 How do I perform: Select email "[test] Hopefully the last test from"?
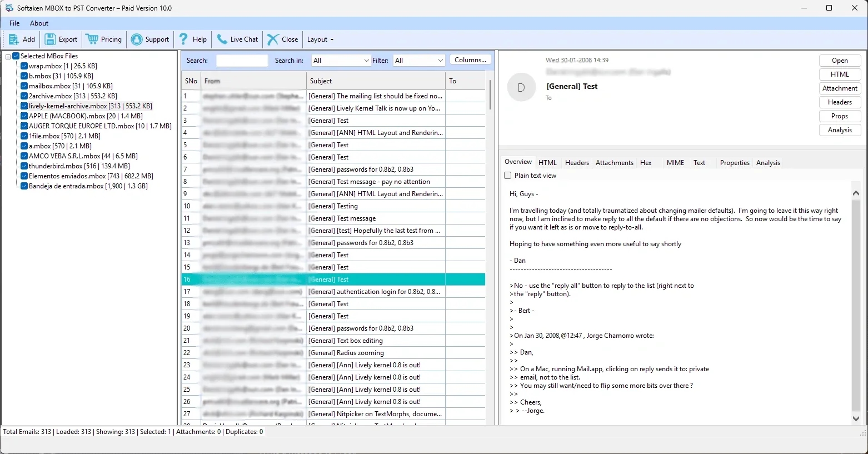coord(333,231)
